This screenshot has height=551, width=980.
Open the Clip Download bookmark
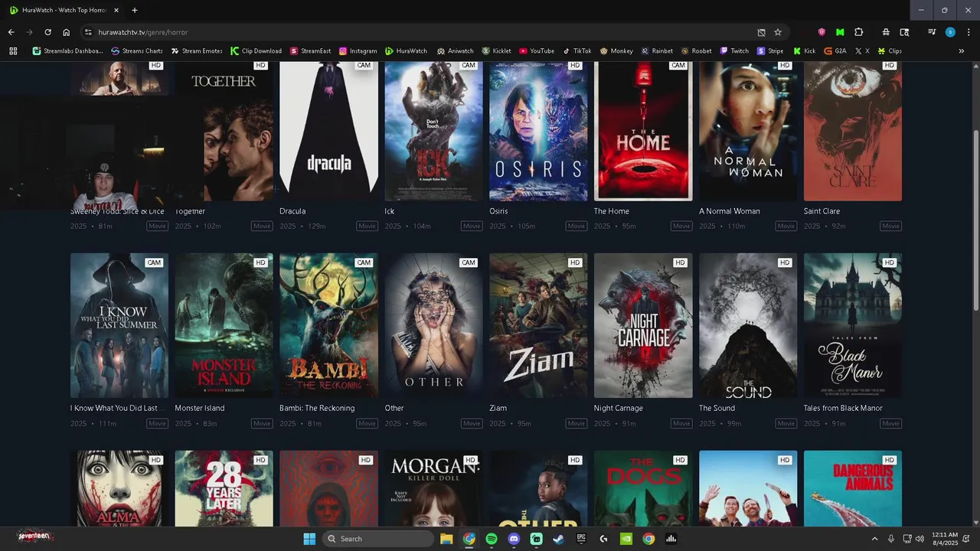click(256, 51)
